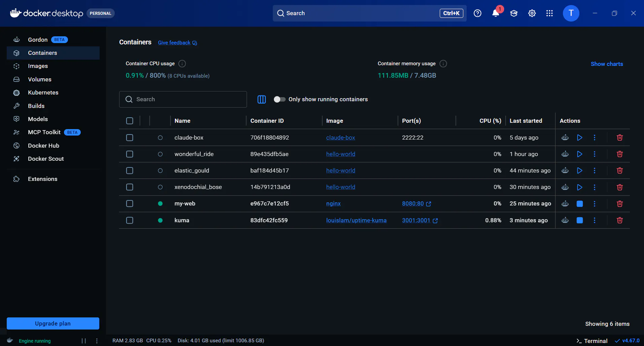Open port 8080:80 link for my-web
Screen dimensions: 644x346
417,204
